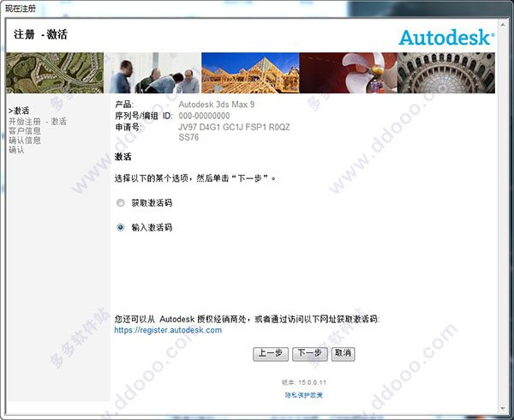Select the 客户信息 sidebar step
This screenshot has width=514, height=420.
tap(25, 131)
